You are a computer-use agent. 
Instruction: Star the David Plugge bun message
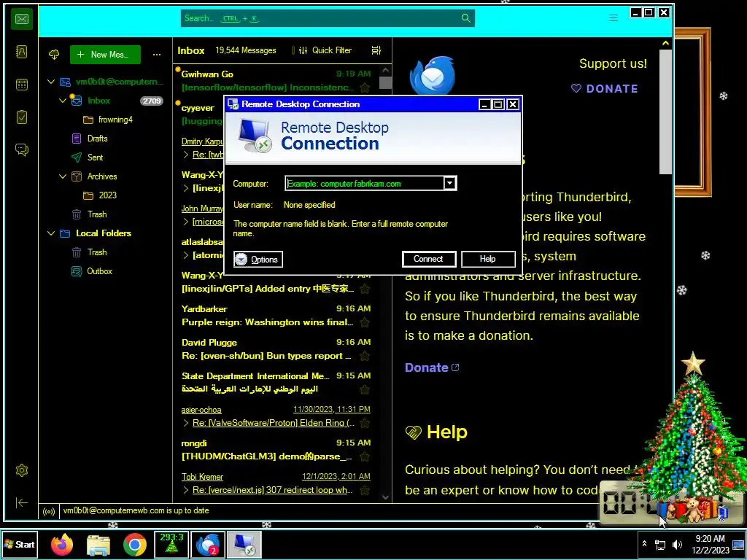point(365,356)
